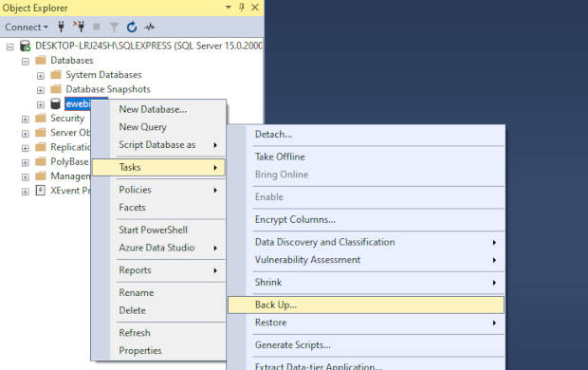The image size is (588, 370).
Task: Collapse the DESKTOP-LRJ24SH server node
Action: pyautogui.click(x=10, y=46)
